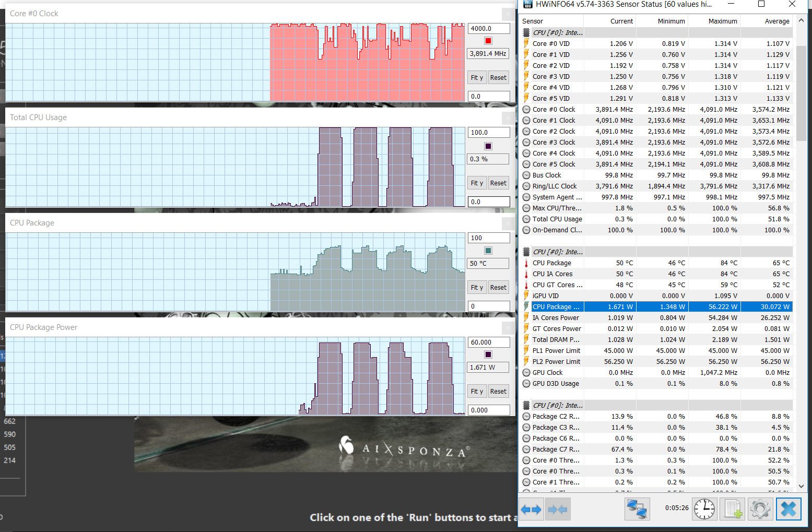The height and width of the screenshot is (532, 812).
Task: Click the blue X close sensors icon
Action: 788,509
